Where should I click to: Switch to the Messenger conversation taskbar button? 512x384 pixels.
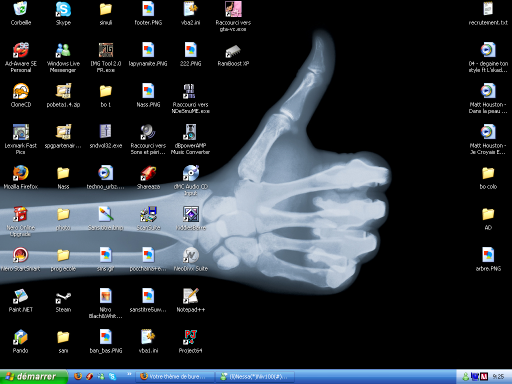(255, 377)
